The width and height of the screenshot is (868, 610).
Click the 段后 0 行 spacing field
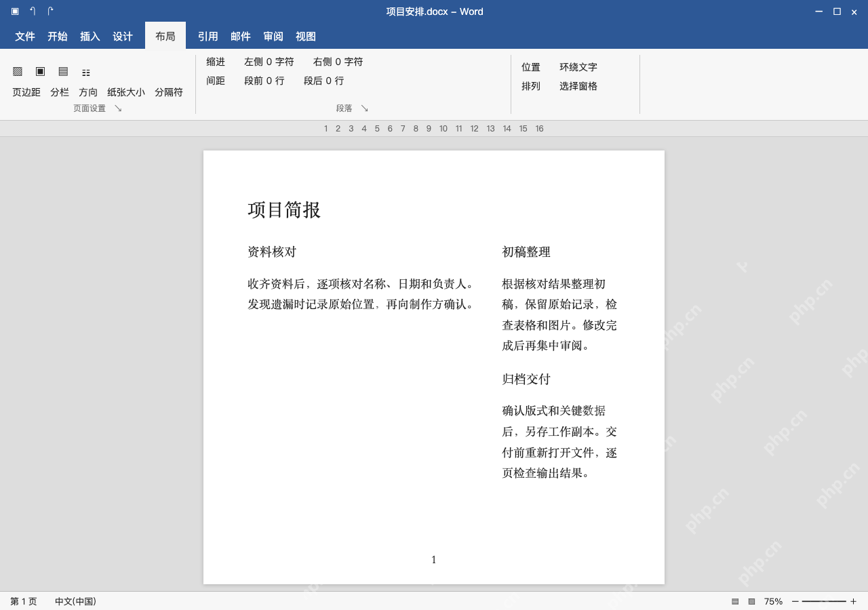(324, 81)
